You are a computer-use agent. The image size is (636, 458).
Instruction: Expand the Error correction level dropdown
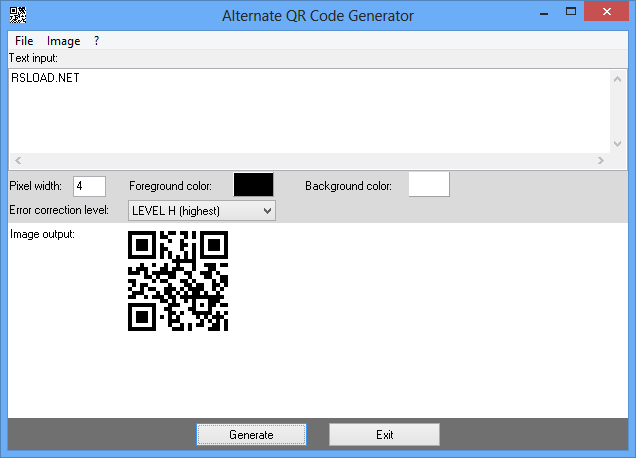coord(202,211)
